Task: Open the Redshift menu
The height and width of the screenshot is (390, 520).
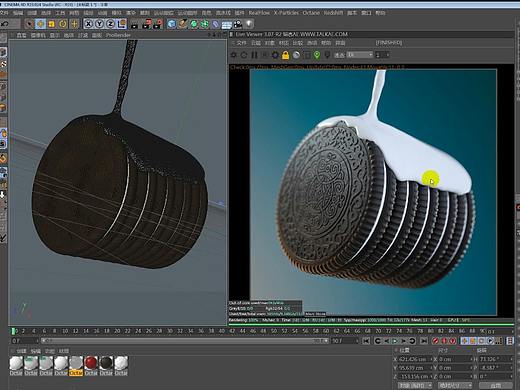Action: point(333,13)
